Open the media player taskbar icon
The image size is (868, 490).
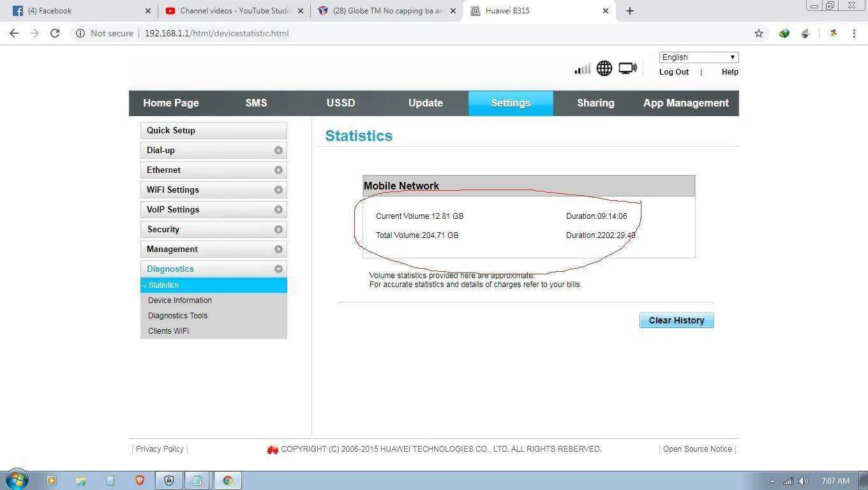[x=52, y=480]
